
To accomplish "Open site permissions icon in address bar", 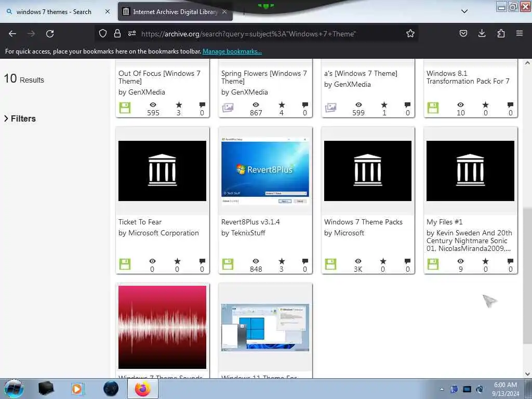I will [132, 33].
